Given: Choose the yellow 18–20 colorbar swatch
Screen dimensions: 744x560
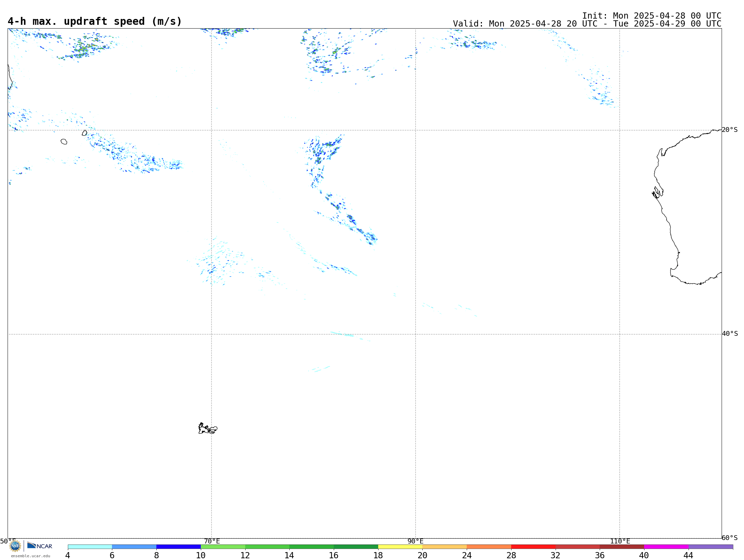Looking at the screenshot, I should [x=400, y=547].
